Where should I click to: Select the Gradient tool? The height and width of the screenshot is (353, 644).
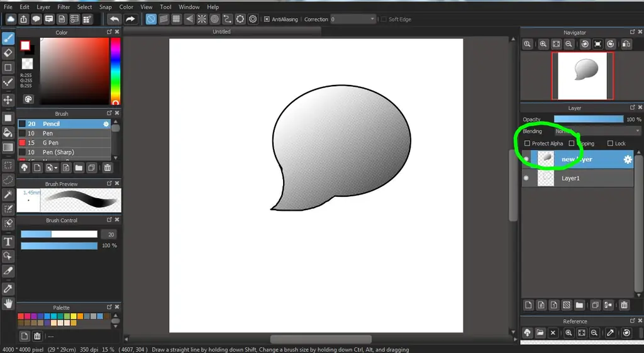coord(8,147)
